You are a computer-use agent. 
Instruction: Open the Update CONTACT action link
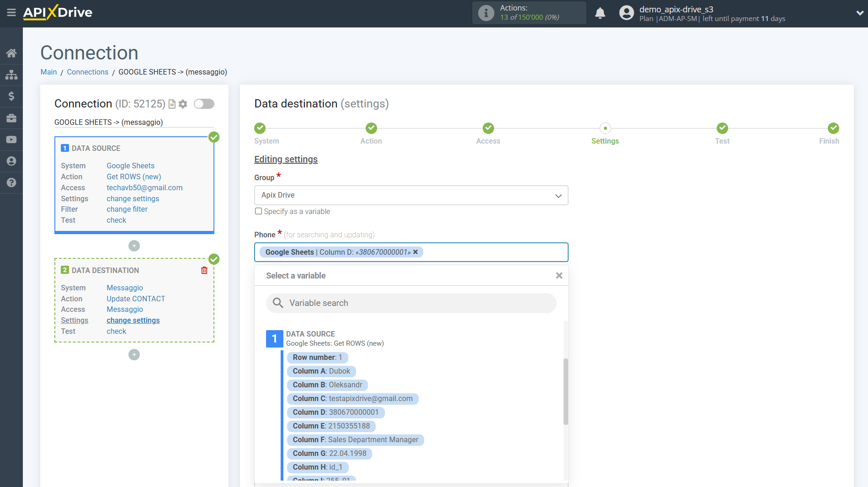pos(136,299)
